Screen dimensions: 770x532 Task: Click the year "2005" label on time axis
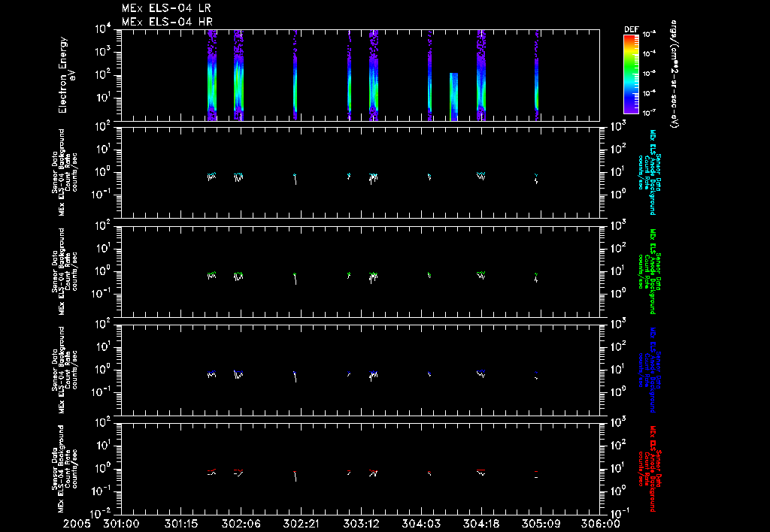[x=76, y=524]
